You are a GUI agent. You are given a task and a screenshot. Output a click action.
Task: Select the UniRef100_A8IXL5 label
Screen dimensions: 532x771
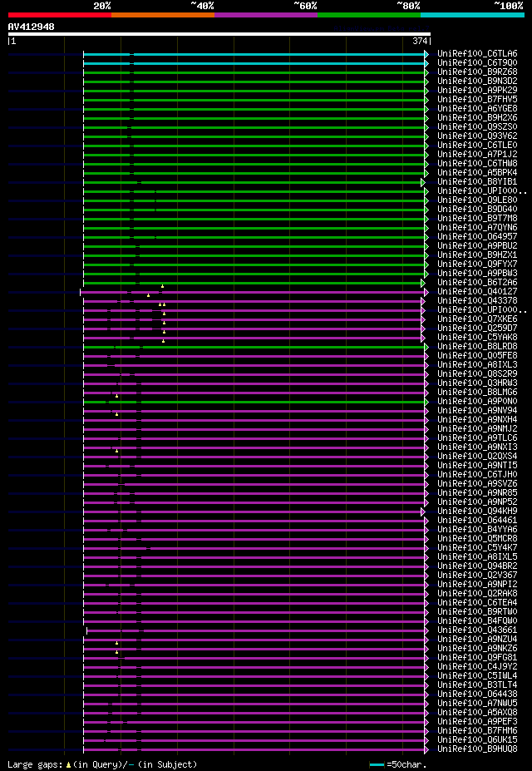[477, 556]
